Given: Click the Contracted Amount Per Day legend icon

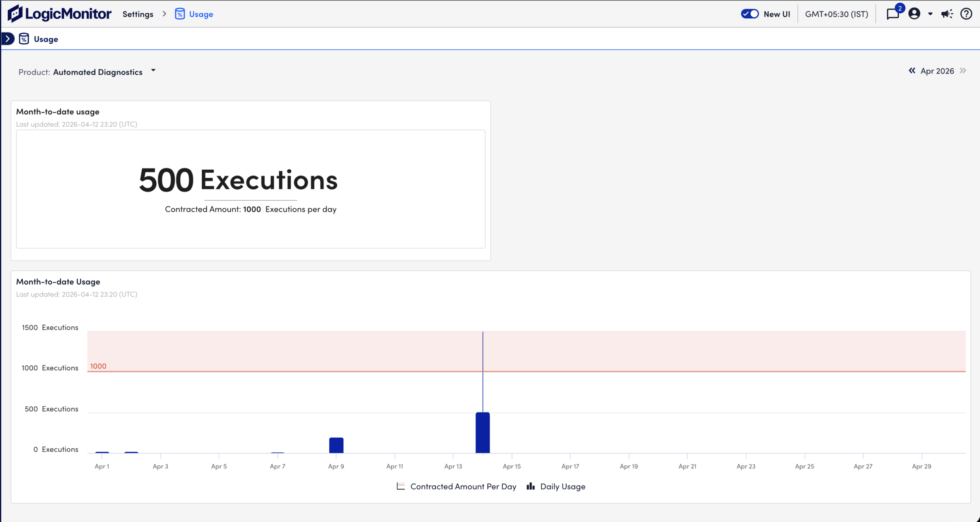Looking at the screenshot, I should (400, 486).
